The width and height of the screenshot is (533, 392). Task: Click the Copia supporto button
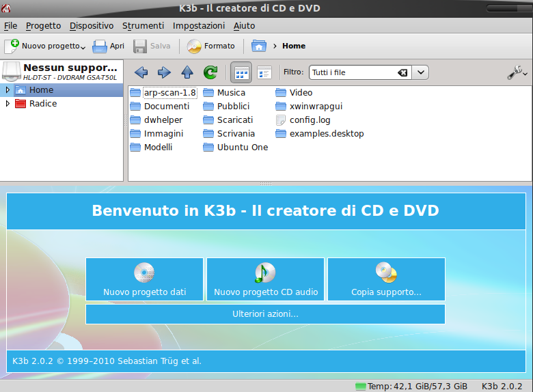pos(386,279)
